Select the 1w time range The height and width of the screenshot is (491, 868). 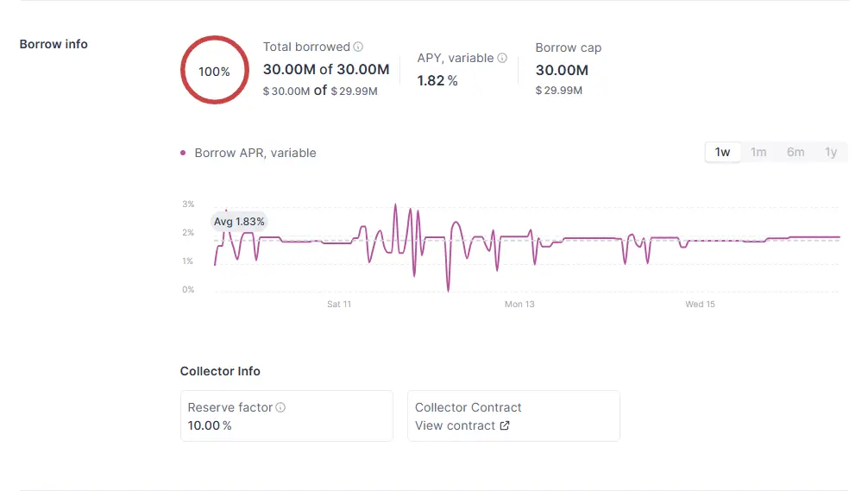pos(722,152)
